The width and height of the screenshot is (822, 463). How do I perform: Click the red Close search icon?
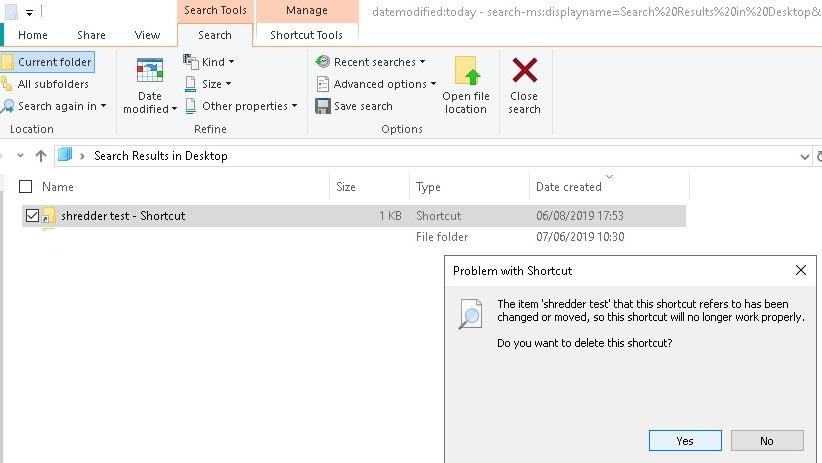(524, 72)
